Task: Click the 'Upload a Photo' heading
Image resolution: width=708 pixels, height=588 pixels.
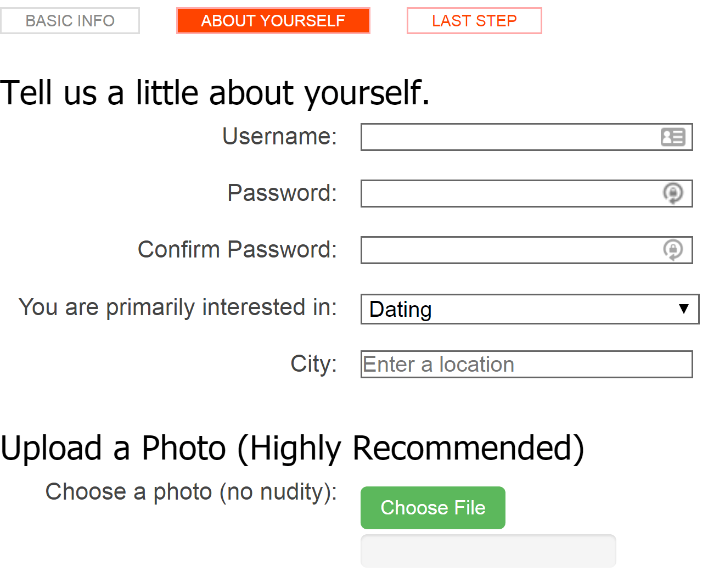Action: 293,447
